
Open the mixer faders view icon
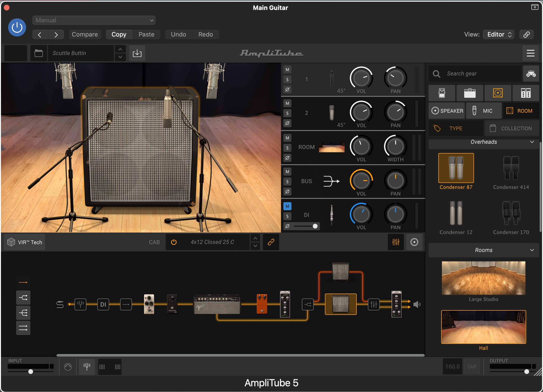[396, 242]
